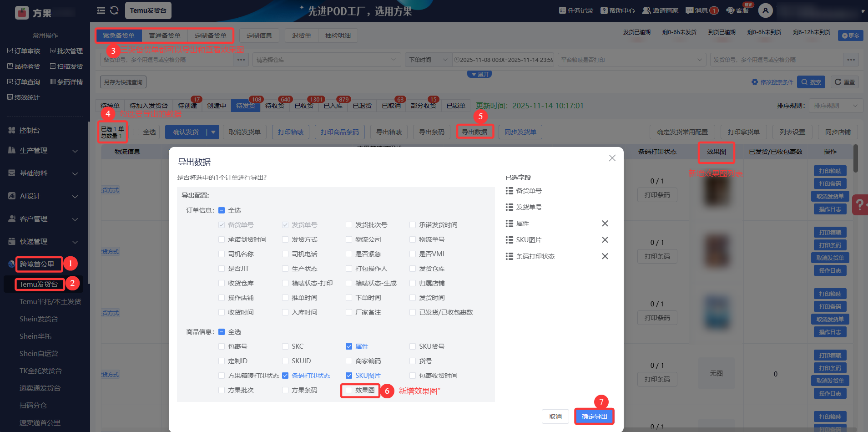Click the 修改搜索条件 gear icon
The image size is (868, 432).
755,82
